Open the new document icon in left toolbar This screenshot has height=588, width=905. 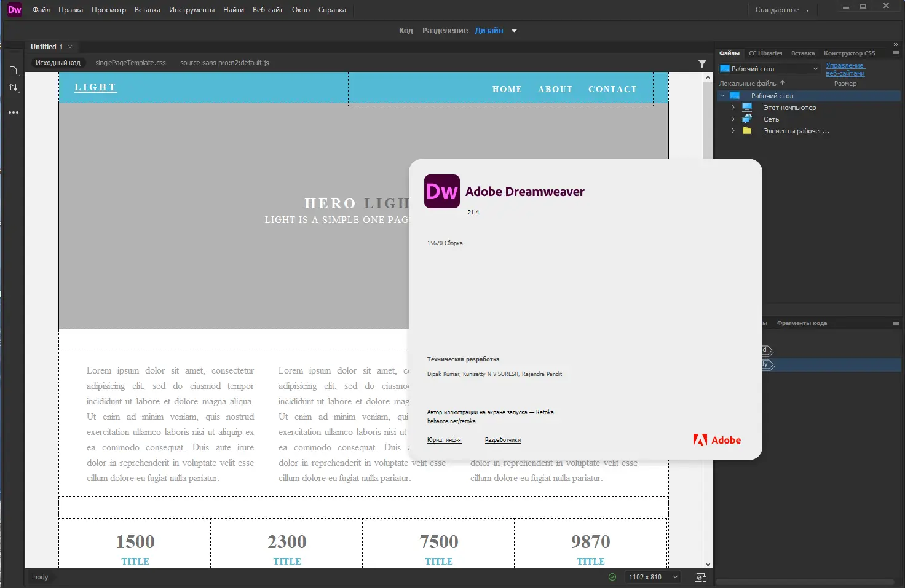(13, 71)
